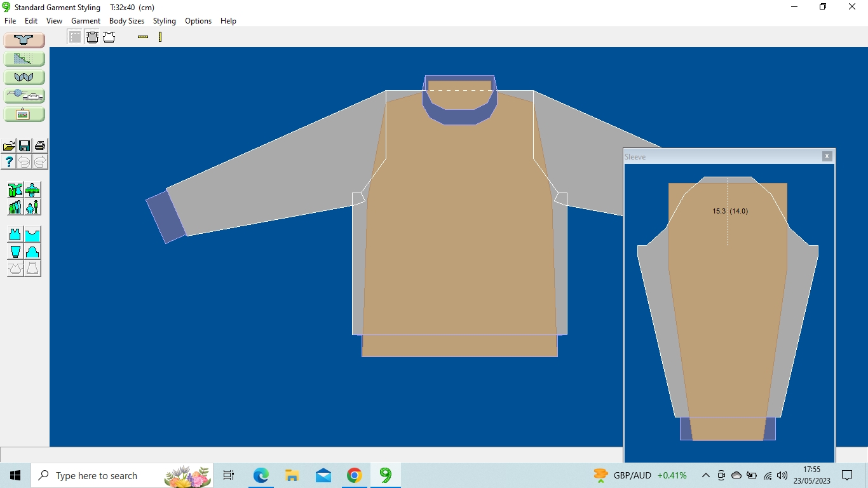Save using the floppy disk icon
Screen dimensions: 868x488
tap(24, 146)
